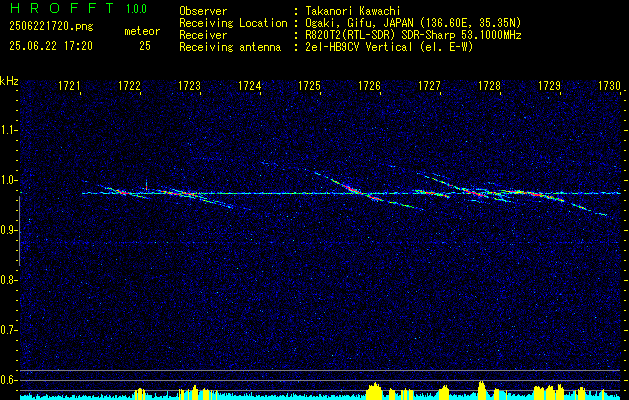The width and height of the screenshot is (629, 400).
Task: Click the 1721 time marker
Action: click(69, 86)
